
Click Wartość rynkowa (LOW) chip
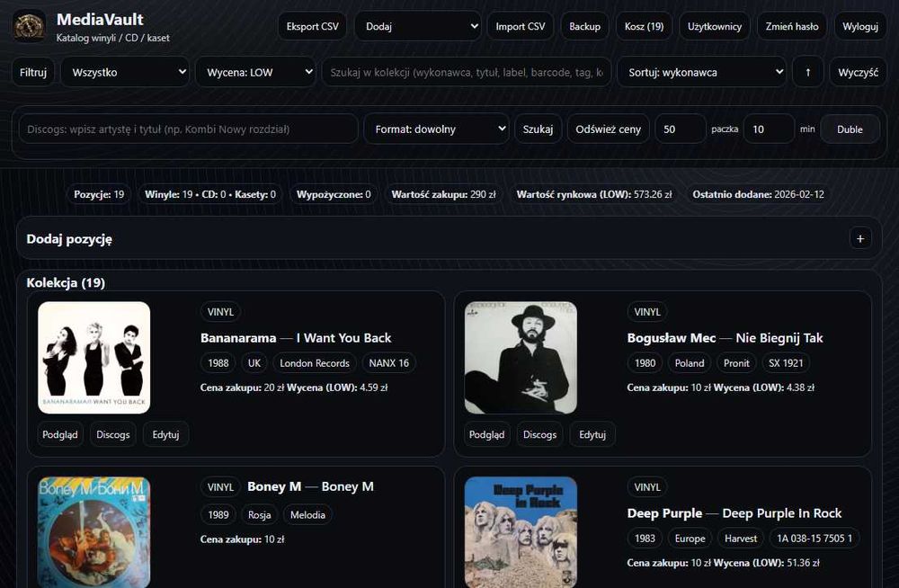(594, 194)
